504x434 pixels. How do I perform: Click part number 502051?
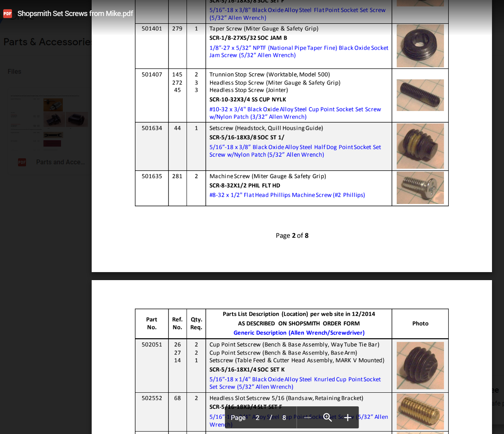152,345
